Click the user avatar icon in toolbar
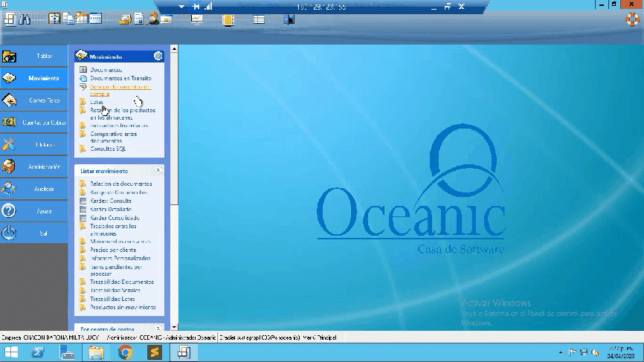This screenshot has height=362, width=644. (x=153, y=19)
